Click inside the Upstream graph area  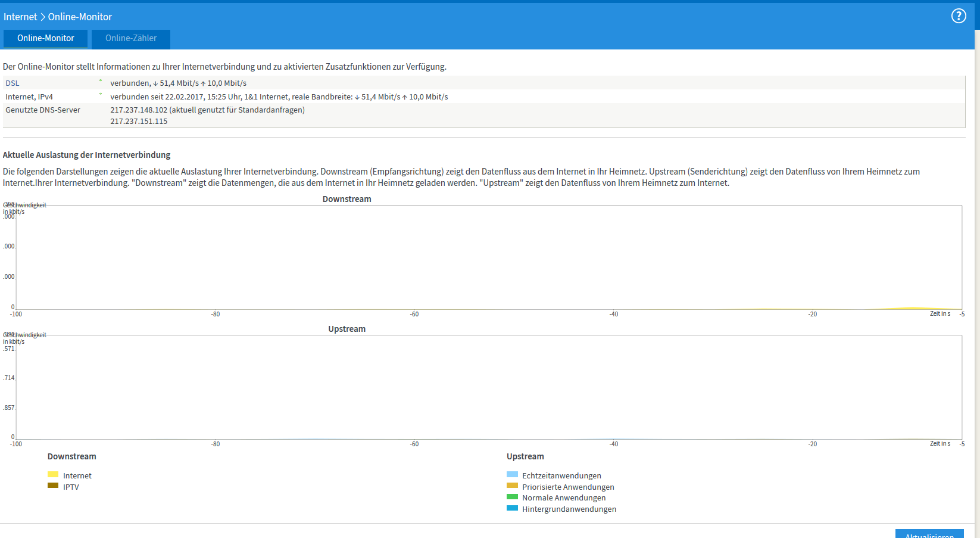tap(489, 387)
